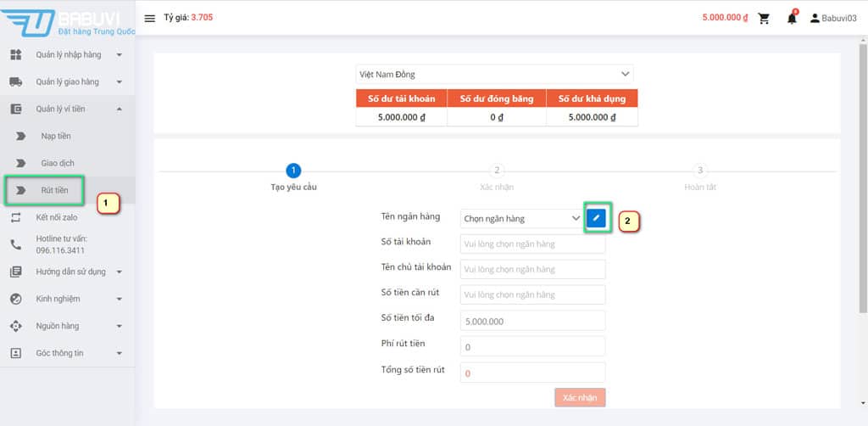This screenshot has height=426, width=868.
Task: Click the Số tài khoản input field
Action: coord(532,244)
